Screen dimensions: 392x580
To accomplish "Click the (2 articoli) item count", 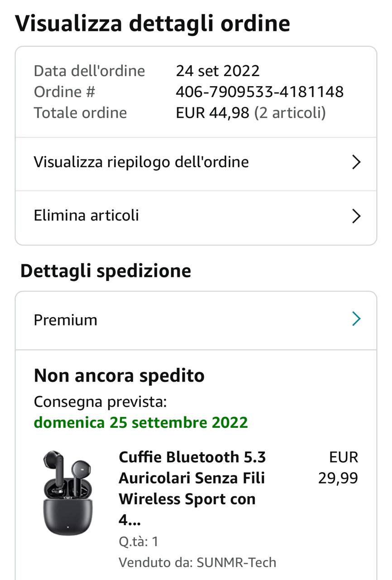I will (290, 113).
